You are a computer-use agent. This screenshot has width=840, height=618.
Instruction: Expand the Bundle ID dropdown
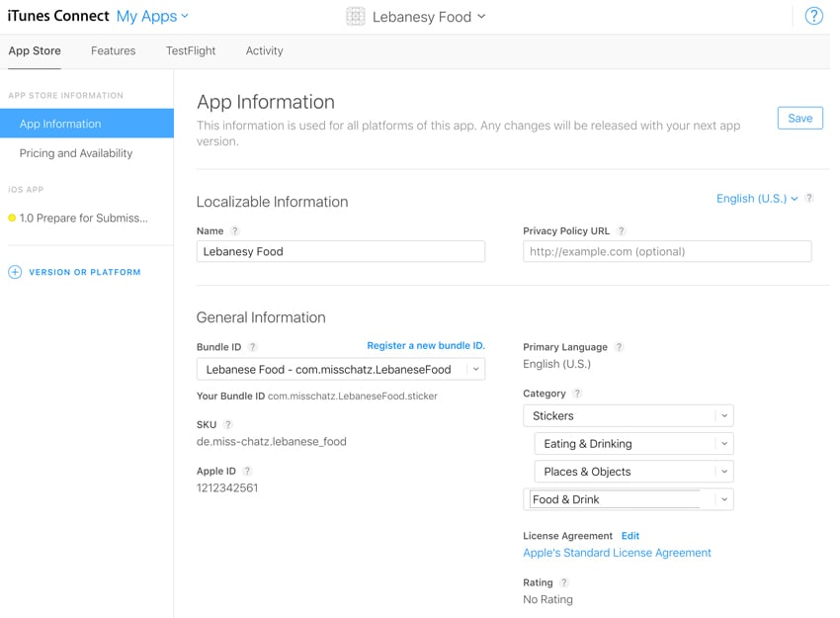[475, 369]
